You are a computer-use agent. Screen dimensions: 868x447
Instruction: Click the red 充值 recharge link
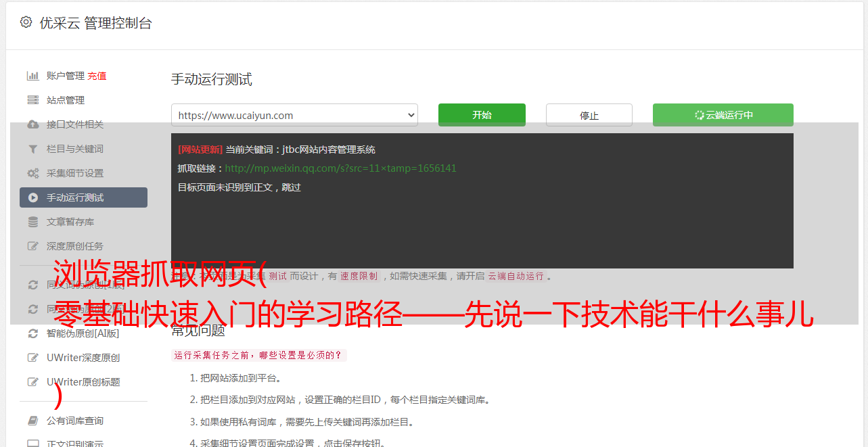click(97, 76)
